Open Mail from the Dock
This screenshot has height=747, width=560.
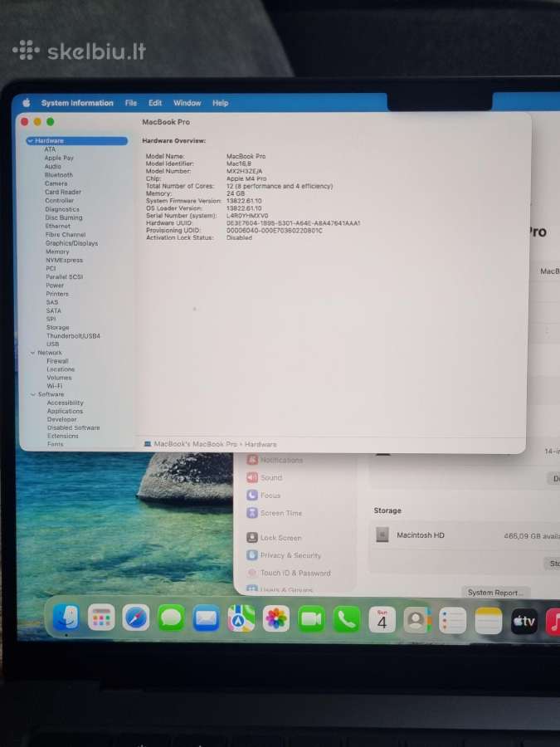tap(207, 618)
